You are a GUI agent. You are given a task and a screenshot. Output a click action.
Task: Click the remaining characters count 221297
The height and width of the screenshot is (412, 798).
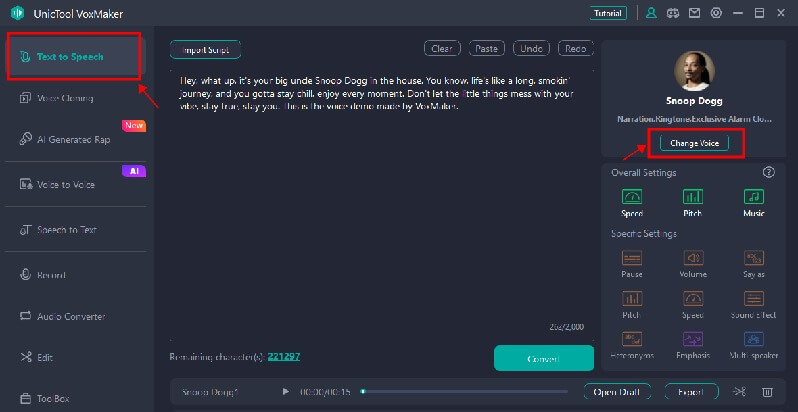tap(283, 357)
